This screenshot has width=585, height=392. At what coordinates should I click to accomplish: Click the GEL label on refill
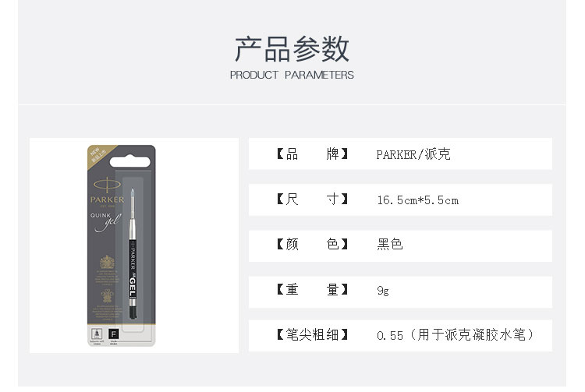coord(133,287)
